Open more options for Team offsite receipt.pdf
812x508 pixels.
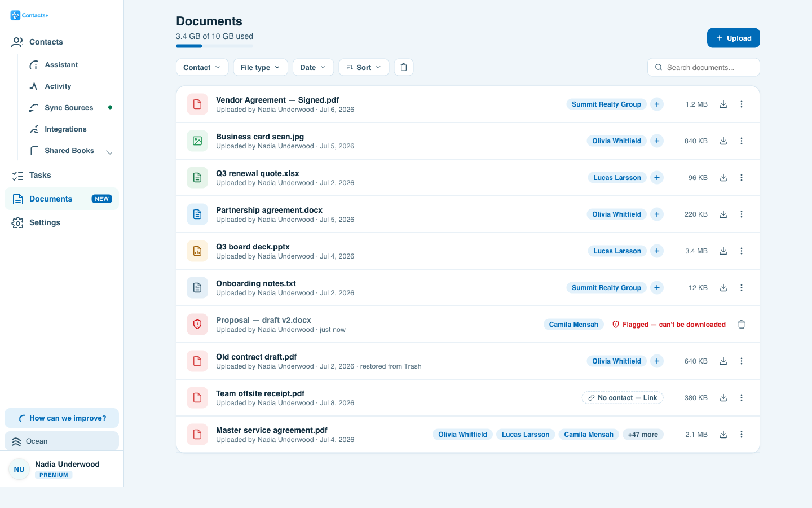click(742, 398)
